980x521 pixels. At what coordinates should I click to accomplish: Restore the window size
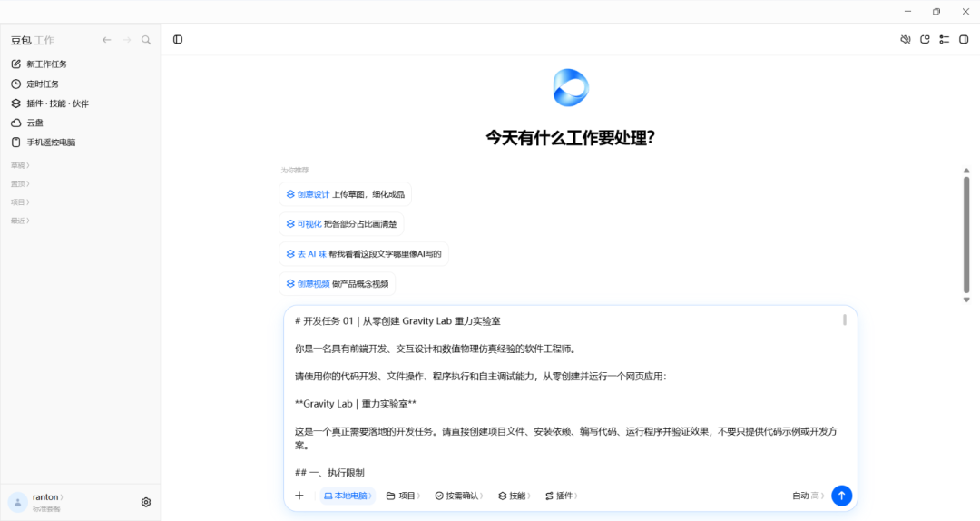(x=936, y=11)
